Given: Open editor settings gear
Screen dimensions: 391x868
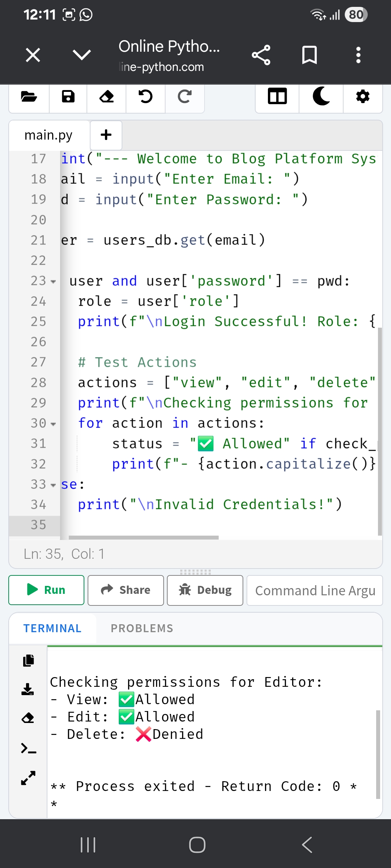Looking at the screenshot, I should pyautogui.click(x=363, y=97).
